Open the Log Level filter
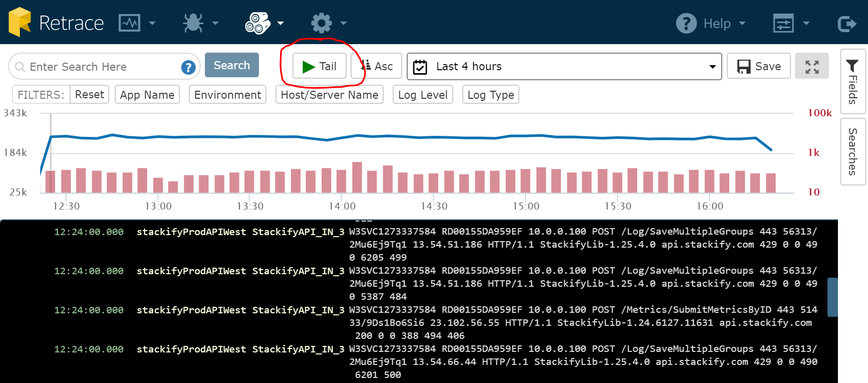 tap(423, 95)
